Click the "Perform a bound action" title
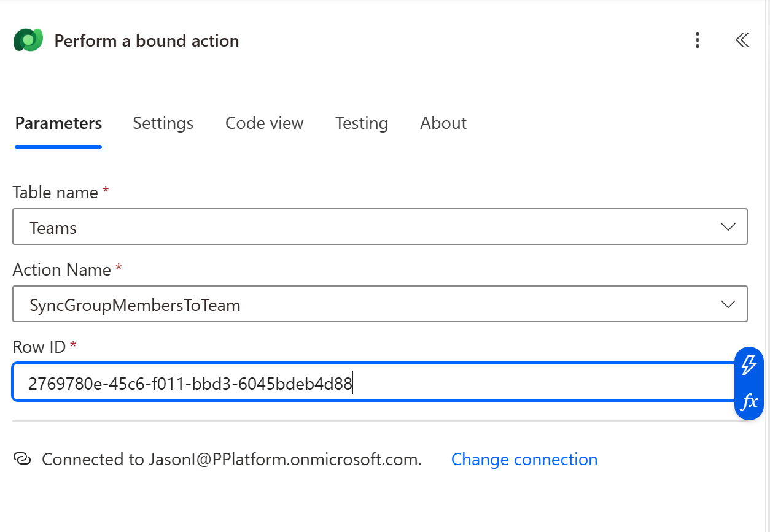This screenshot has width=770, height=532. point(147,41)
